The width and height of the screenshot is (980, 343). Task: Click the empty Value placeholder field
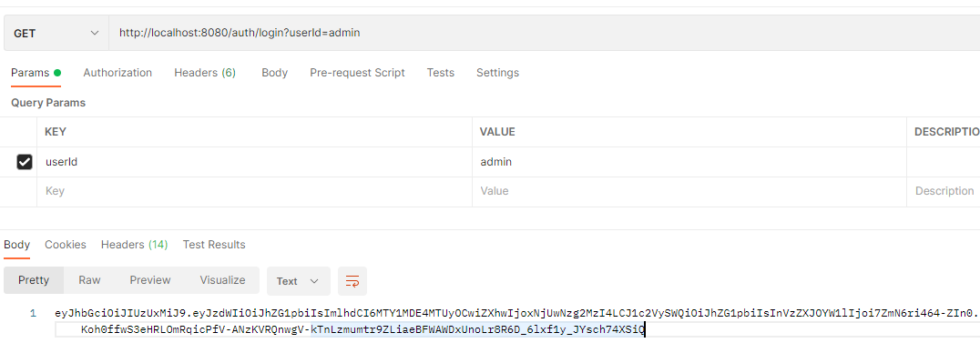coord(689,191)
